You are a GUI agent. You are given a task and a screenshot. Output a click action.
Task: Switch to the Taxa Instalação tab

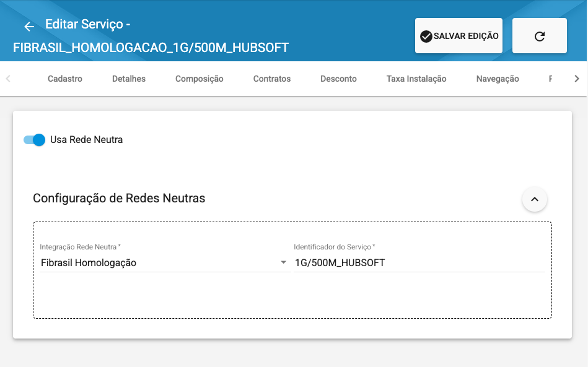[x=416, y=79]
